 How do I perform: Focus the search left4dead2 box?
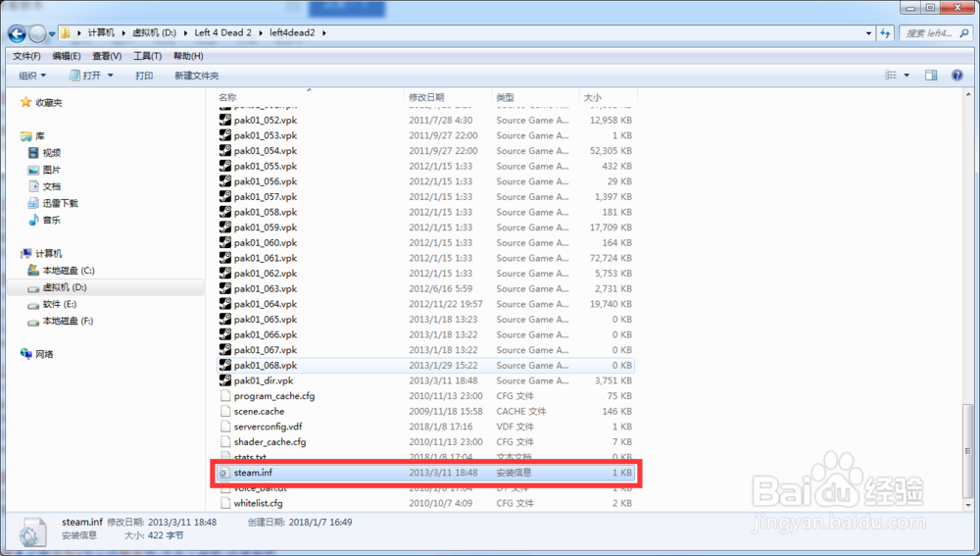click(x=929, y=33)
